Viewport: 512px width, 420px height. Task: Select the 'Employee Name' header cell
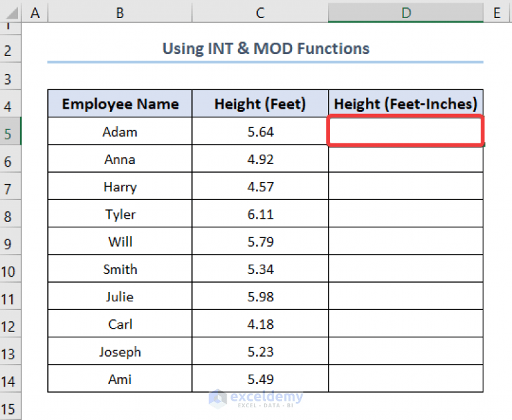click(x=120, y=103)
